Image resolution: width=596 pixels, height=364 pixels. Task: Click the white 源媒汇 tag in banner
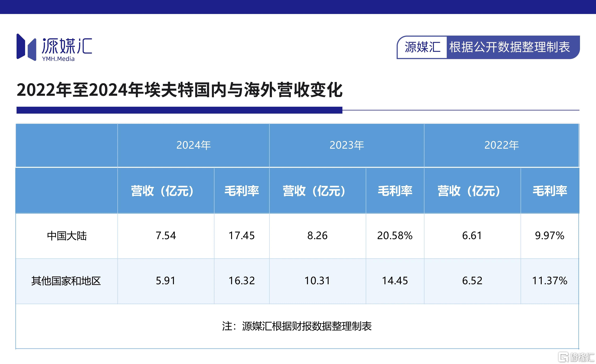[x=422, y=47]
